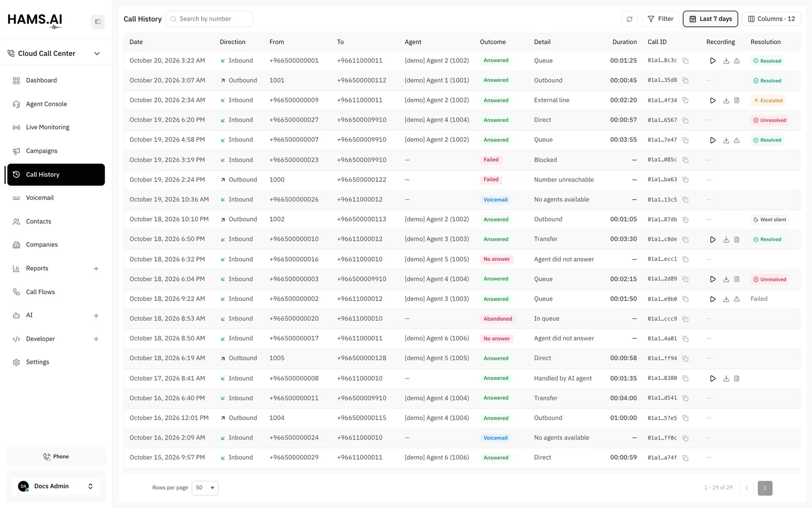
Task: Open the Last 7 days date range
Action: (x=710, y=19)
